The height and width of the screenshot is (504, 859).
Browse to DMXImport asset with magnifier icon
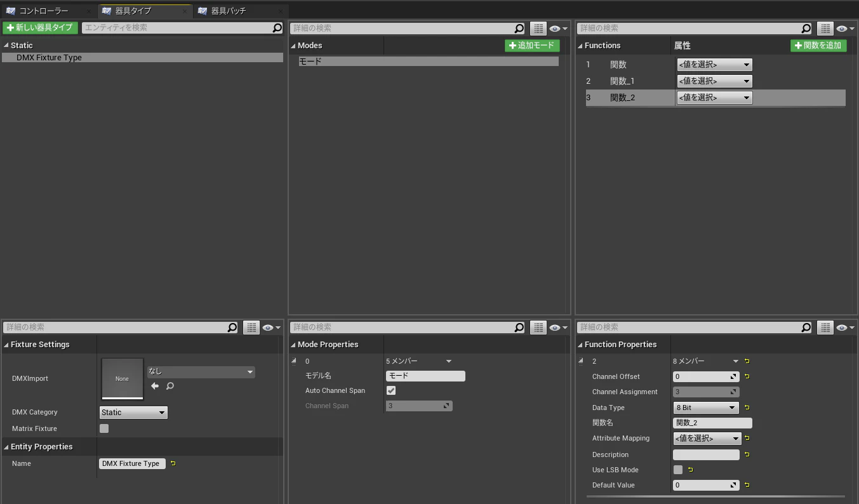(170, 386)
